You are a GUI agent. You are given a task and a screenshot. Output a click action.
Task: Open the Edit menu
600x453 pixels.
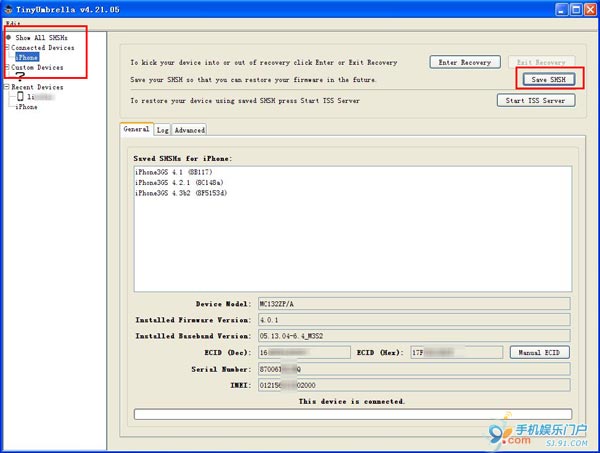point(13,23)
